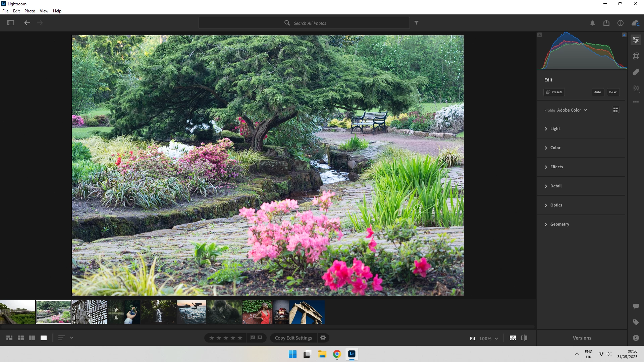The image size is (644, 362).
Task: Open the Info panel icon
Action: 636,338
